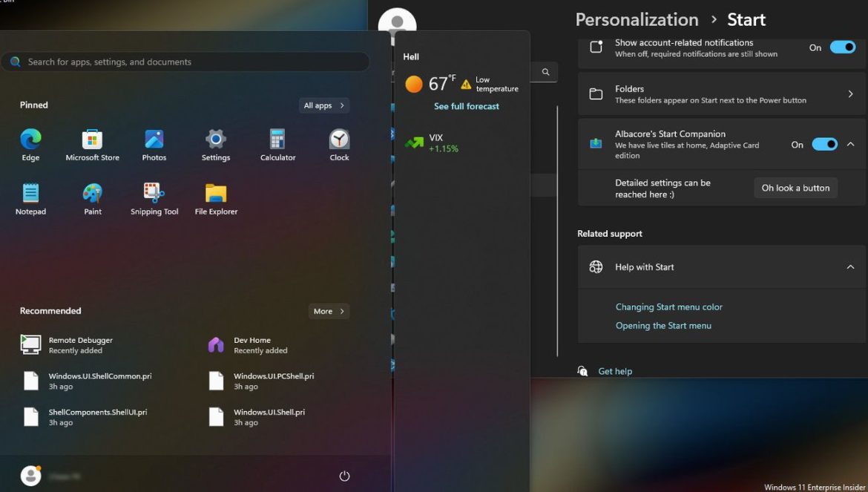Click the +1.15% VIX change value
Viewport: 868px width, 492px height.
[444, 149]
